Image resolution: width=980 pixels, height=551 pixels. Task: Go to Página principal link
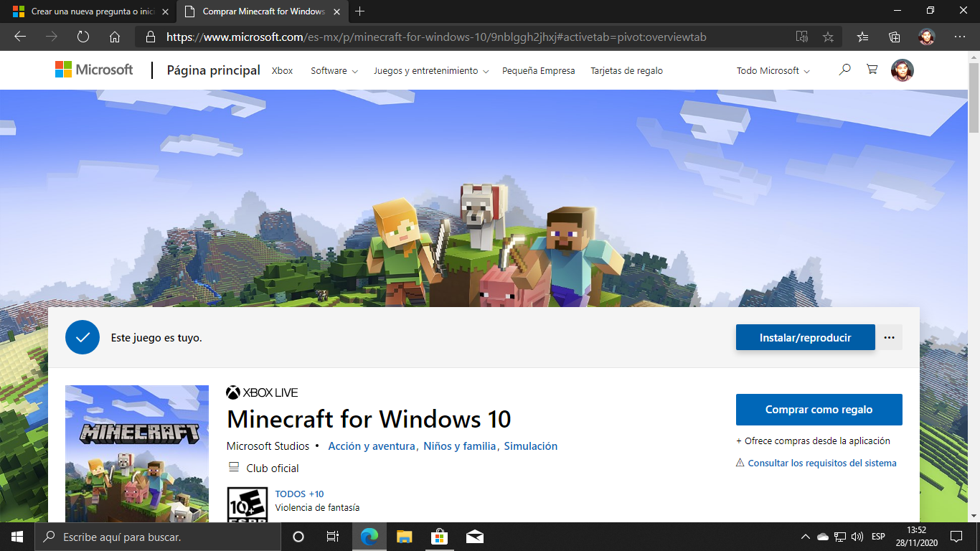tap(214, 70)
